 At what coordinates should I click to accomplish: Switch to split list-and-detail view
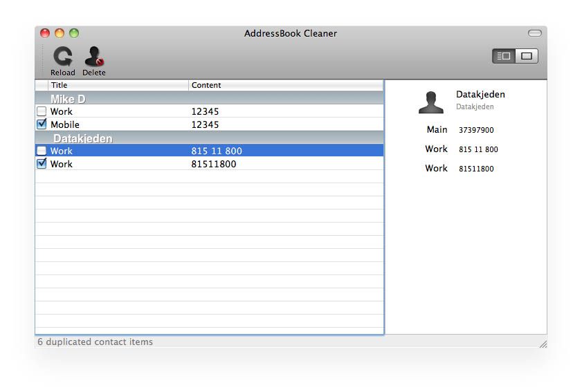504,56
